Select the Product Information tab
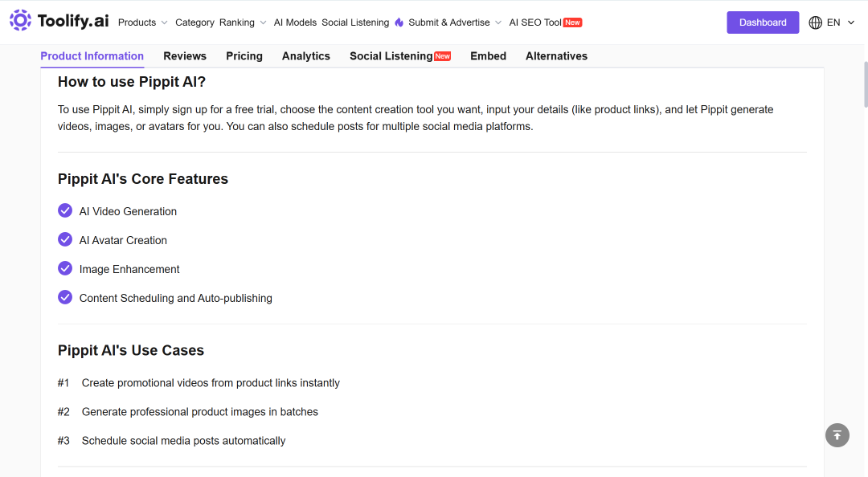This screenshot has height=477, width=868. point(92,56)
